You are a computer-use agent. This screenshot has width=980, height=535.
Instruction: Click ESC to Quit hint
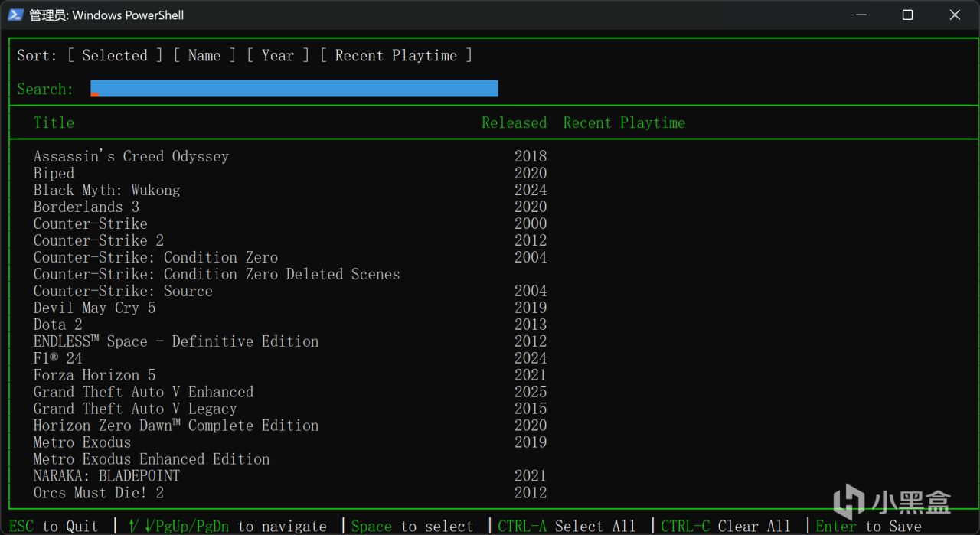click(x=54, y=526)
